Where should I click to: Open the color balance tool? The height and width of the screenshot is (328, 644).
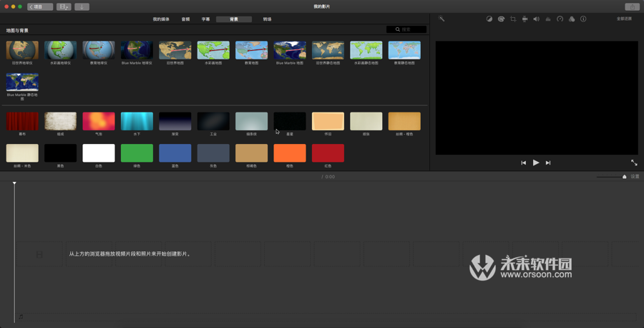489,19
